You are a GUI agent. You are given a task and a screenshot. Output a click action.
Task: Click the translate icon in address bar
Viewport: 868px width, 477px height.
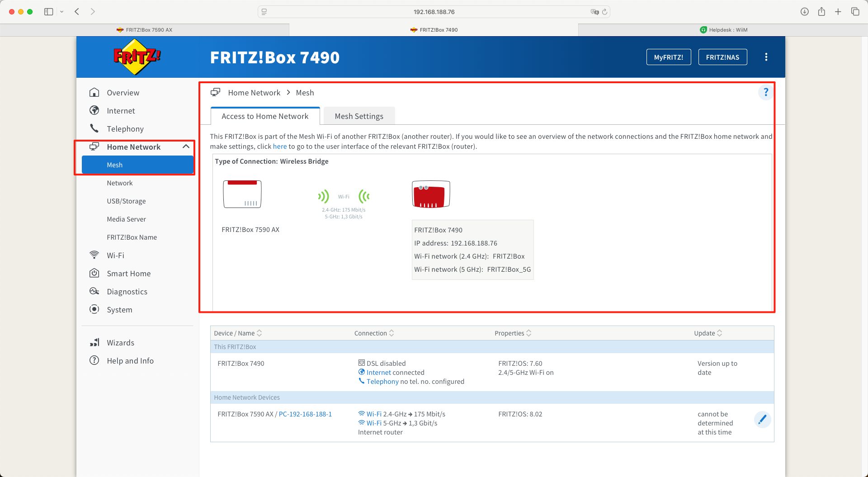click(594, 12)
